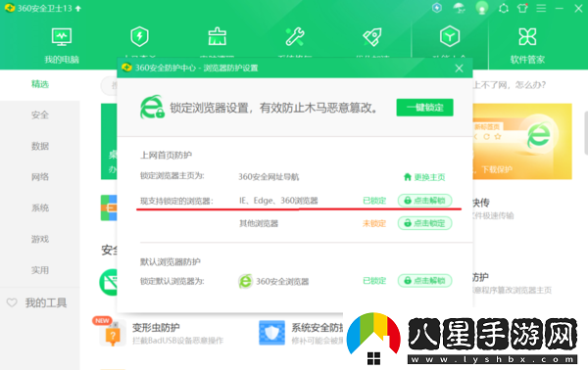Open the hexagon function center icon
Screen dimensions: 588x370
point(450,36)
